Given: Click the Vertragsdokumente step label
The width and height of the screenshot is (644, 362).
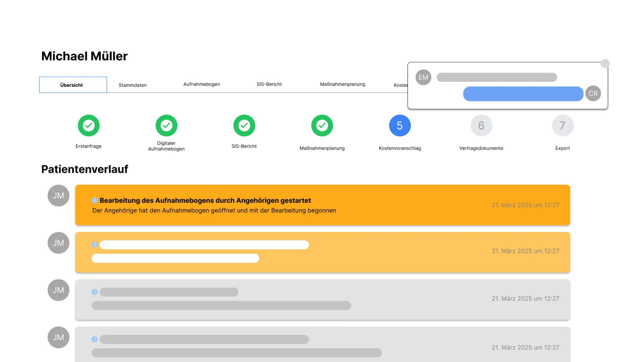Looking at the screenshot, I should [x=481, y=148].
